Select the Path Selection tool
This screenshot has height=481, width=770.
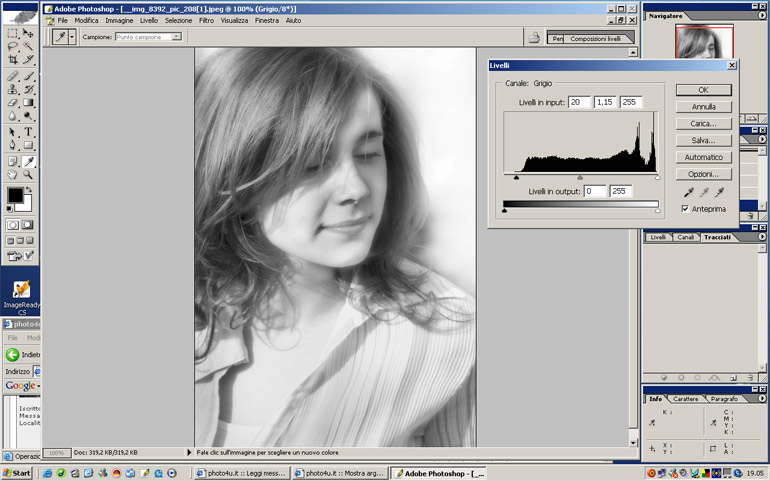pyautogui.click(x=13, y=132)
